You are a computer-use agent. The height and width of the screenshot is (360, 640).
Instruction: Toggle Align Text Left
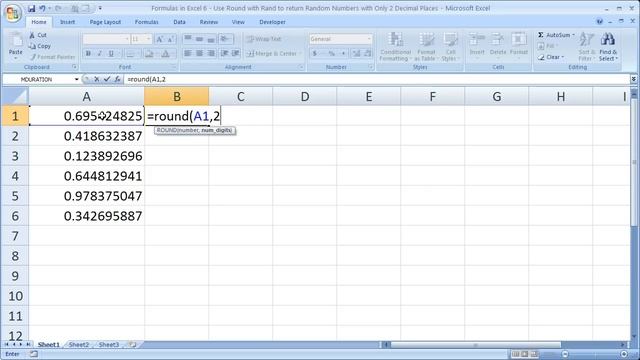[188, 53]
